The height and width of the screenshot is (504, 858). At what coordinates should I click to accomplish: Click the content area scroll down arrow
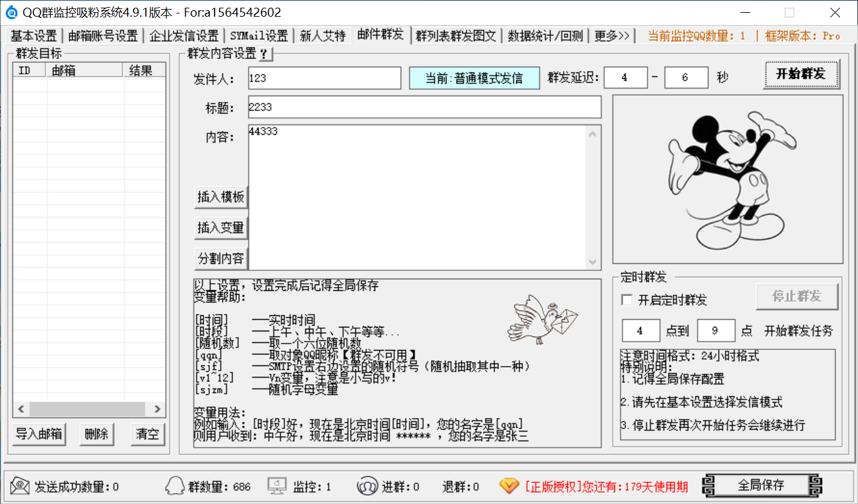pyautogui.click(x=593, y=262)
